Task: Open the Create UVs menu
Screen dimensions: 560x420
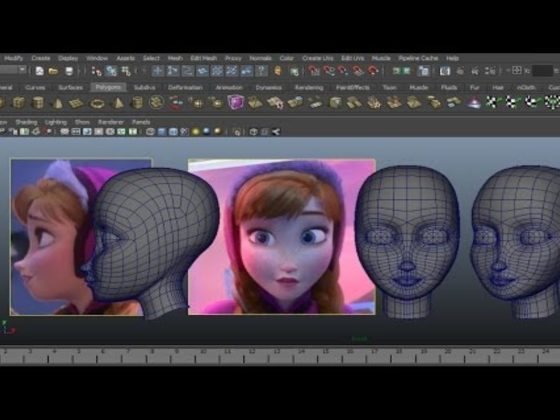Action: click(x=318, y=58)
